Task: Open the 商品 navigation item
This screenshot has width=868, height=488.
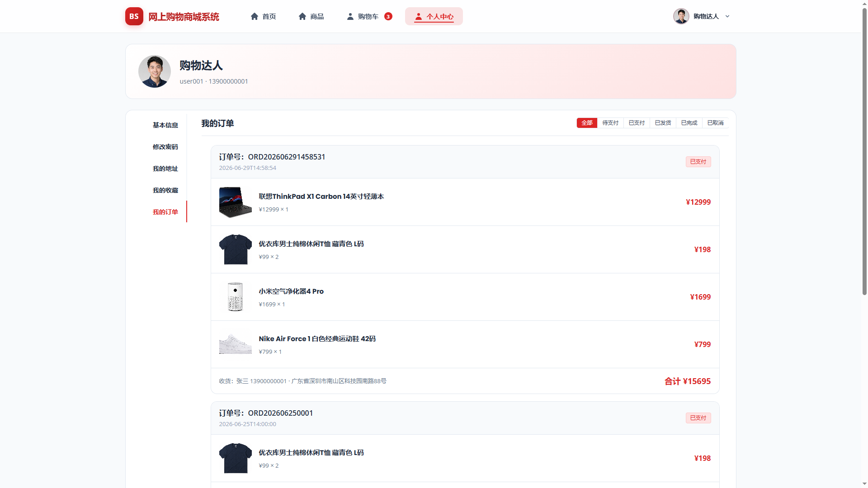Action: (x=311, y=16)
